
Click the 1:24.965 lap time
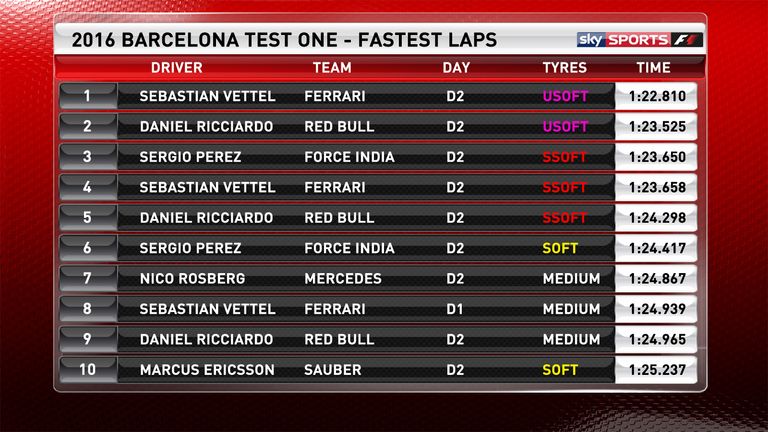[x=657, y=339]
